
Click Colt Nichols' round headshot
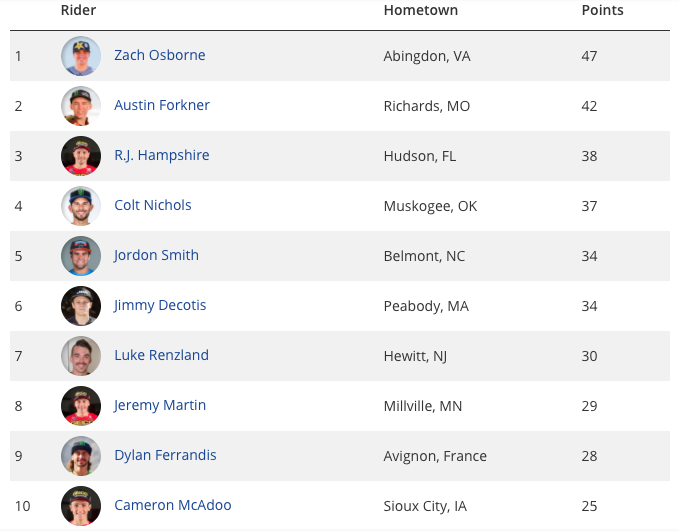point(81,206)
